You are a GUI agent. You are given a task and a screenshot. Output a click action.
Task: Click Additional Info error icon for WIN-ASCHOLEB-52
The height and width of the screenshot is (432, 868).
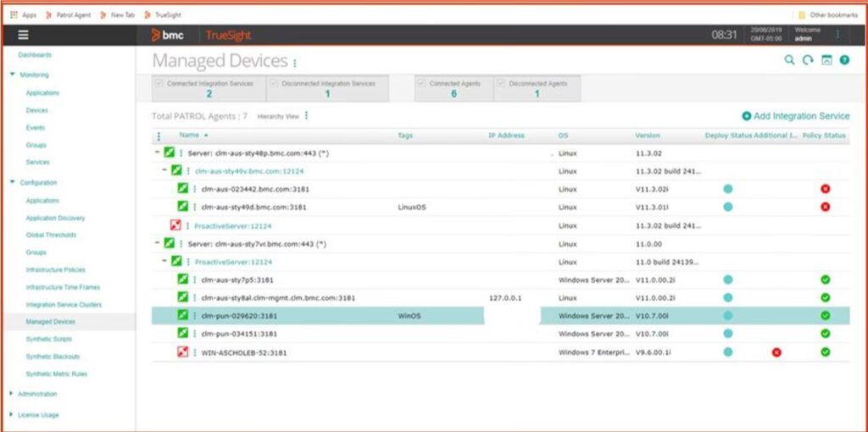[x=776, y=352]
